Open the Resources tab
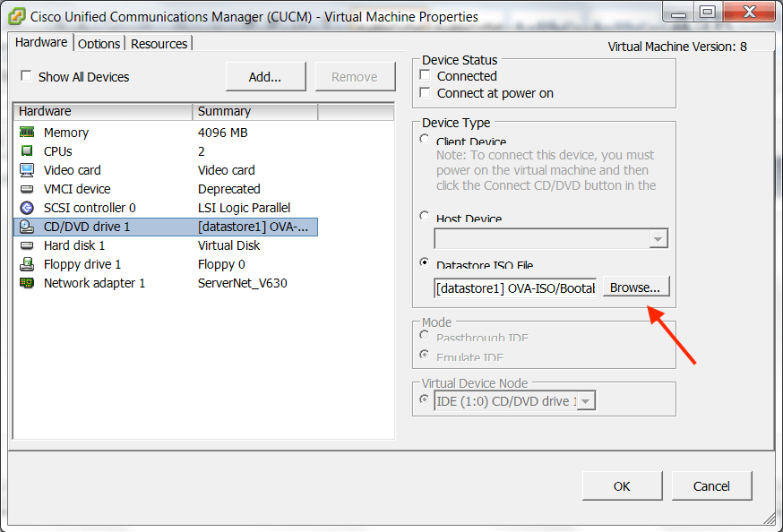 [159, 44]
